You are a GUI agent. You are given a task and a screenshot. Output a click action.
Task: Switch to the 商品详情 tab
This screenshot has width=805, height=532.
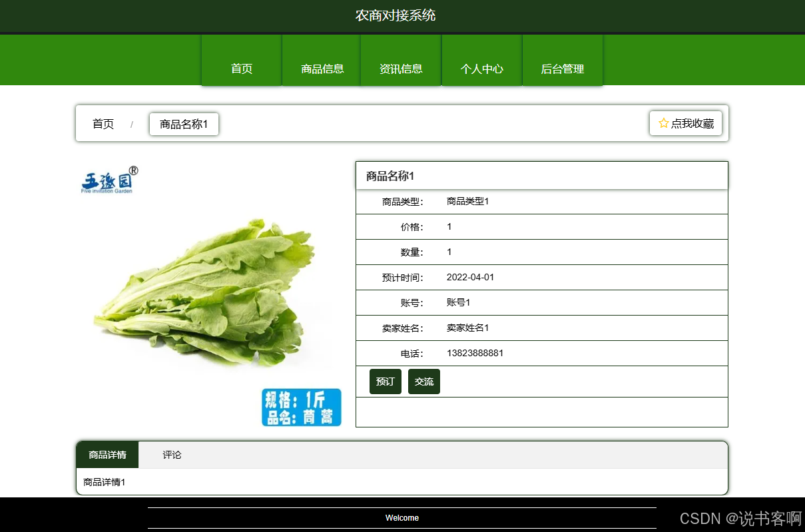[x=108, y=455]
